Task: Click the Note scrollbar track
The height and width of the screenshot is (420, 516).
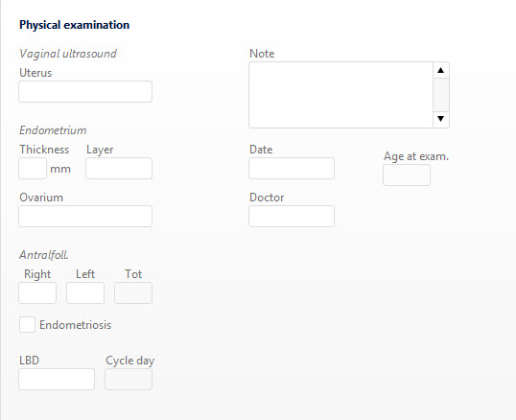Action: coord(441,95)
